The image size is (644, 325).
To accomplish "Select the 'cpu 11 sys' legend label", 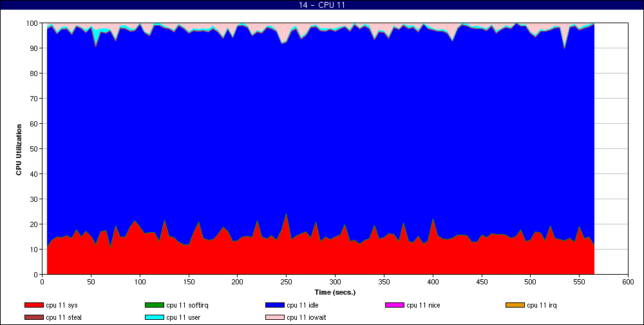I will 62,305.
